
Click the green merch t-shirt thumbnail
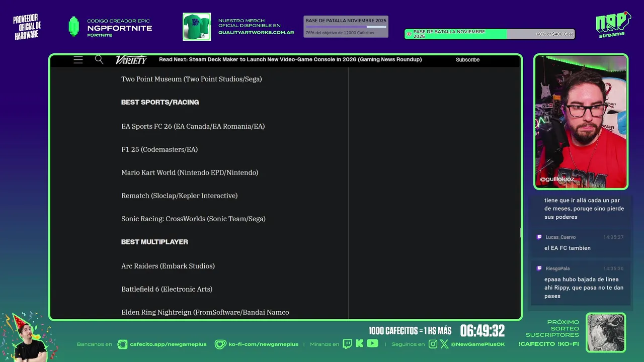coord(197,27)
